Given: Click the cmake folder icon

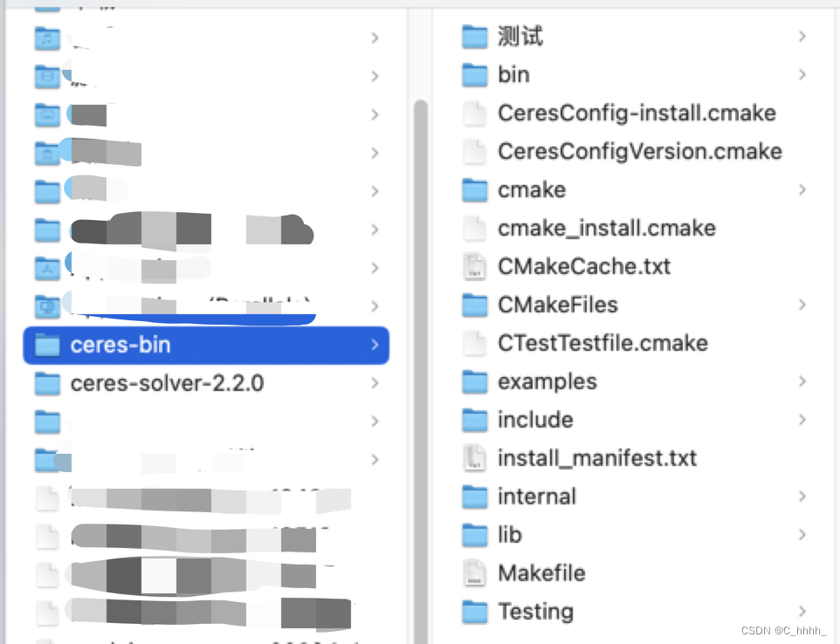Looking at the screenshot, I should [x=475, y=189].
